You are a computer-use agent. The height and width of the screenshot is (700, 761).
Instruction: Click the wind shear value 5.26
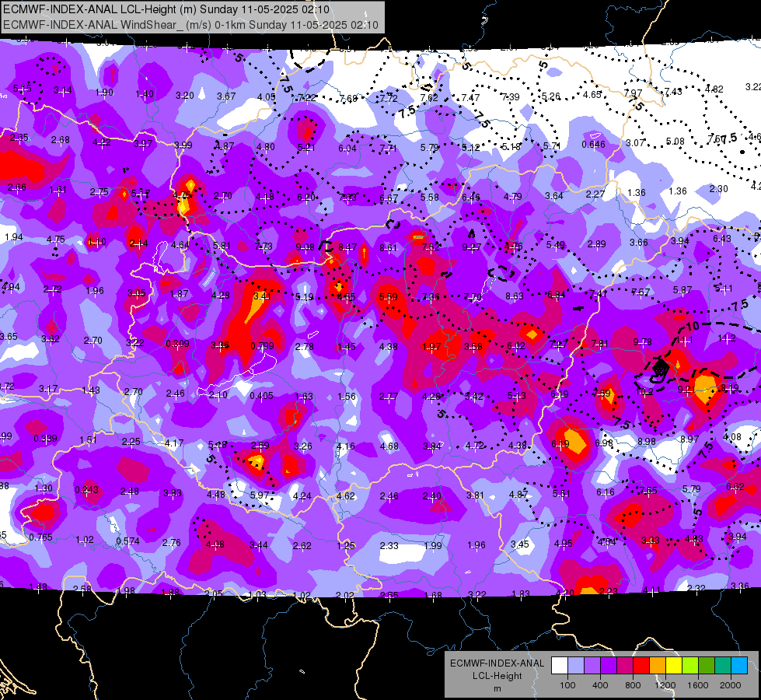point(551,96)
